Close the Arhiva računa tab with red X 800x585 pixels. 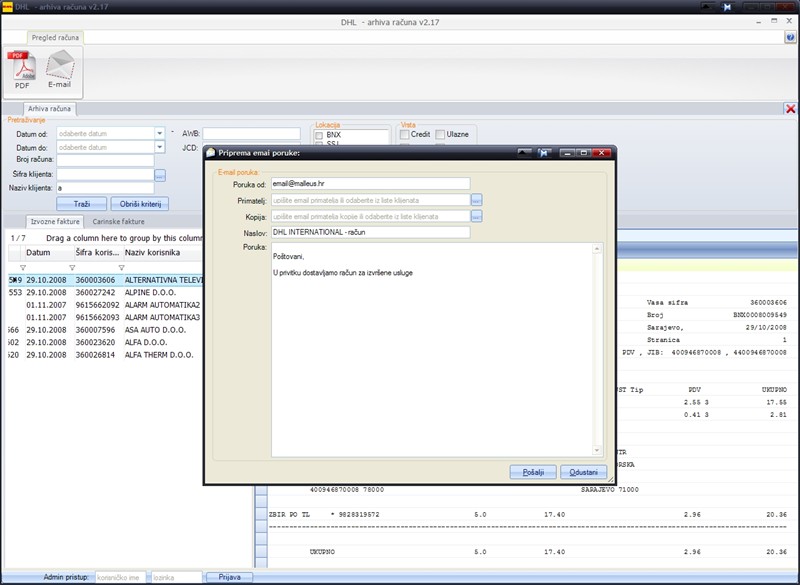(x=790, y=109)
